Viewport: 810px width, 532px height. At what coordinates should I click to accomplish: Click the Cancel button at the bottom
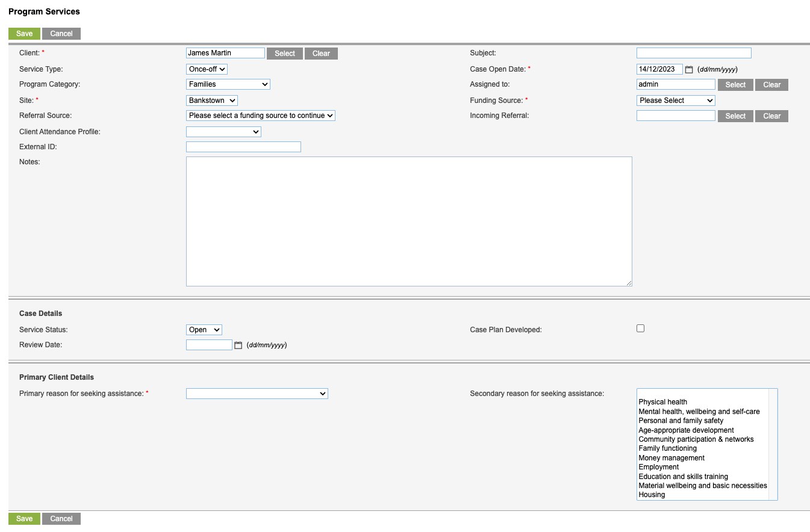tap(61, 518)
